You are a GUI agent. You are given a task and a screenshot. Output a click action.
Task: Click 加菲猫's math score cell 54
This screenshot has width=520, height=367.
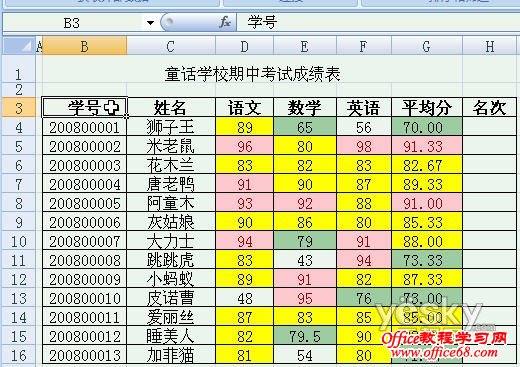pyautogui.click(x=305, y=355)
